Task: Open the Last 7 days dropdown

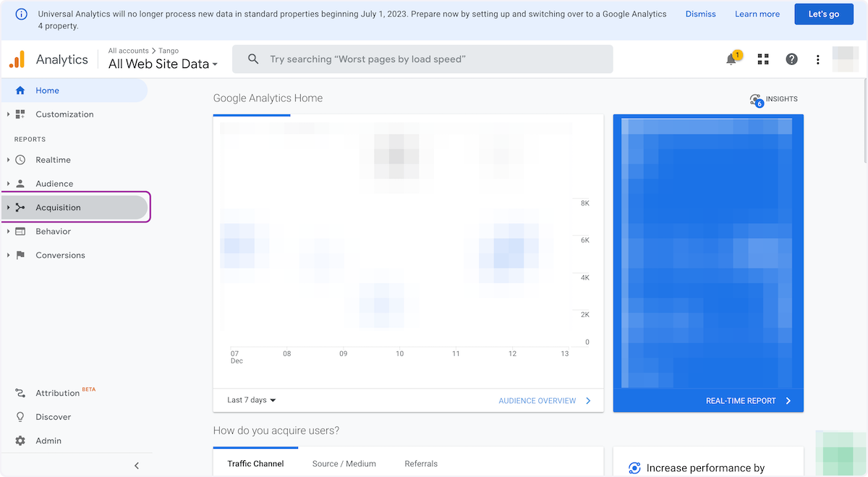Action: (252, 400)
